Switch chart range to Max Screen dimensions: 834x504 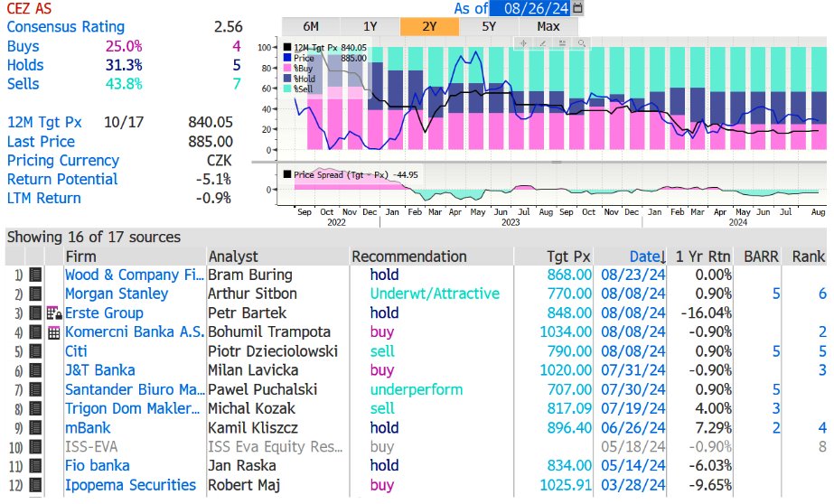pyautogui.click(x=548, y=26)
